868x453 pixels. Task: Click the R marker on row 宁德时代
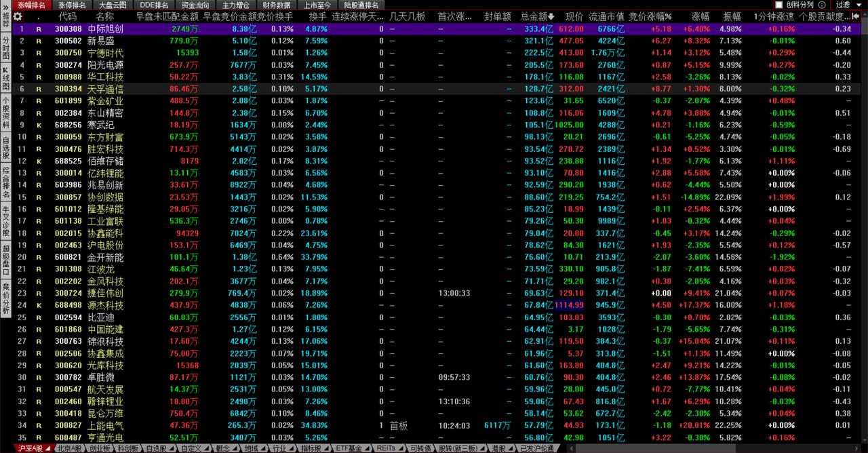click(39, 53)
